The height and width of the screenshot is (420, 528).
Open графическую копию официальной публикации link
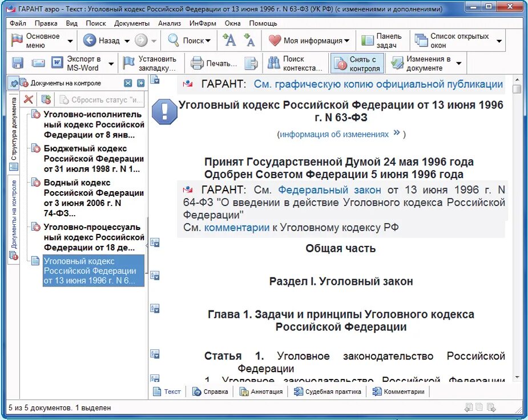click(x=378, y=84)
